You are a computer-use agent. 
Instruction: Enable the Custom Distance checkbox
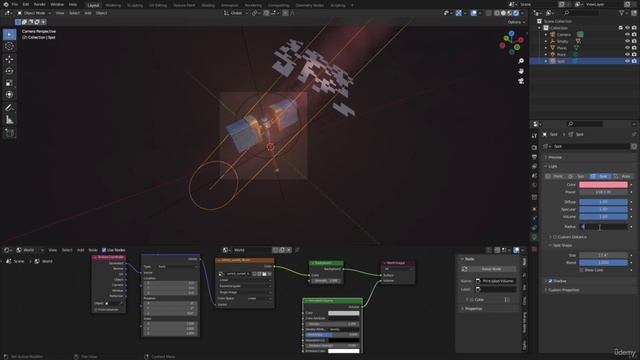555,237
